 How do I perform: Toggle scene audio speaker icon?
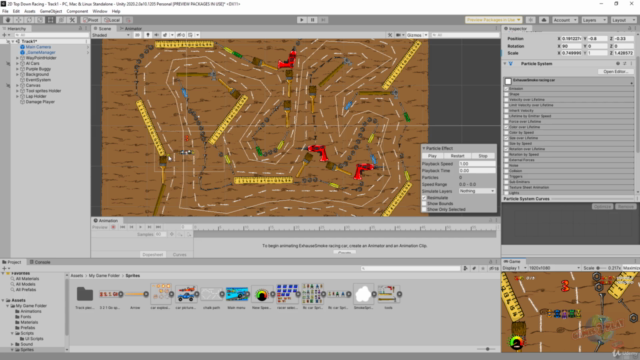click(x=156, y=35)
